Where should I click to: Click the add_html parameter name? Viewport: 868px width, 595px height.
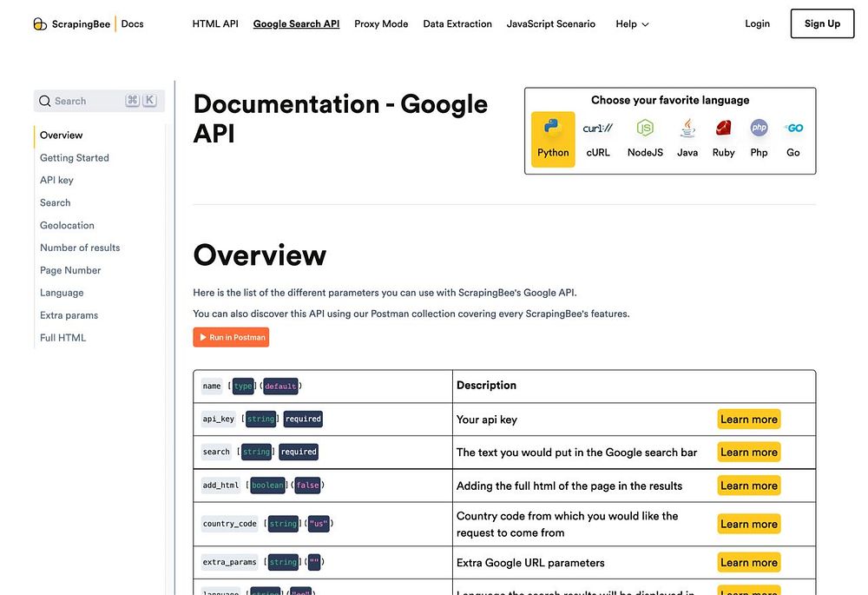220,486
